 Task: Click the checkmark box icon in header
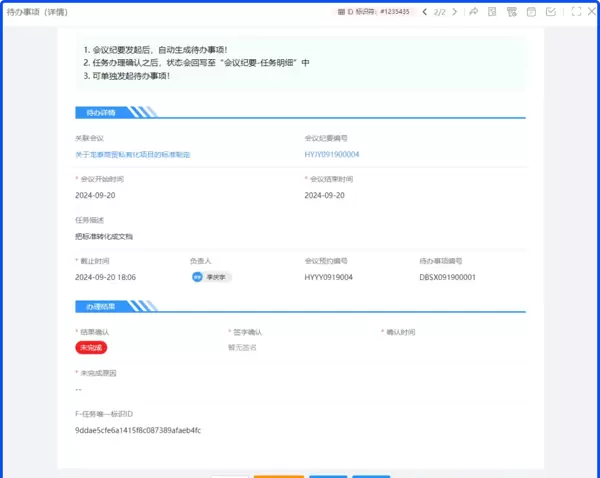[551, 12]
